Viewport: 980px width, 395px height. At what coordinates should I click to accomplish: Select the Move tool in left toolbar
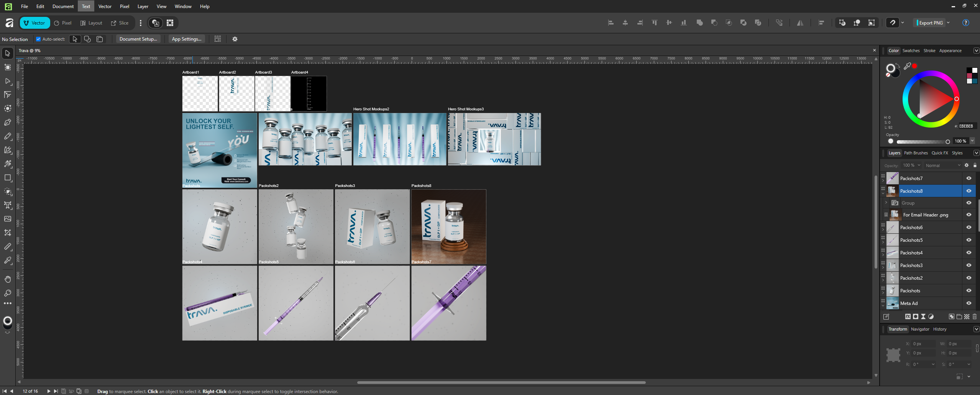8,53
